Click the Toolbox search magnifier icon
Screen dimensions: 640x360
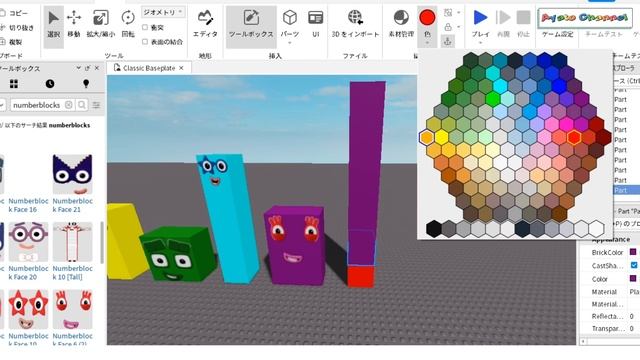coord(82,105)
